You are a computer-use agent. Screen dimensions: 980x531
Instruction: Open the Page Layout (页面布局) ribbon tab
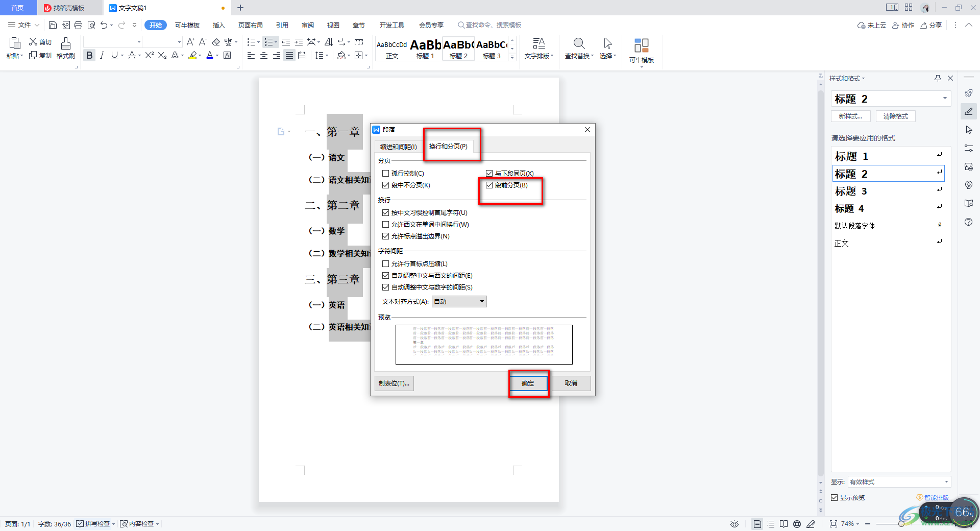[251, 25]
